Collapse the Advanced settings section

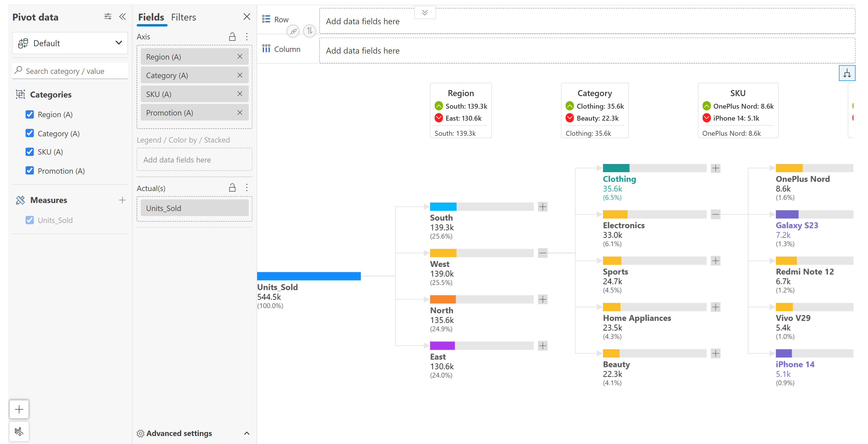point(246,433)
